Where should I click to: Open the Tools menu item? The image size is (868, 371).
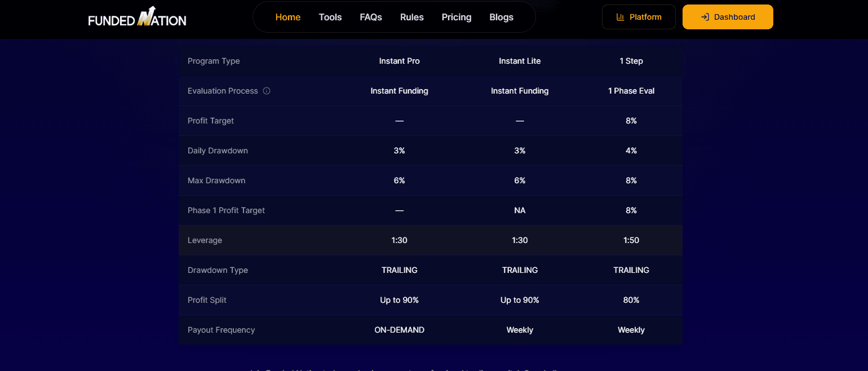click(x=330, y=17)
